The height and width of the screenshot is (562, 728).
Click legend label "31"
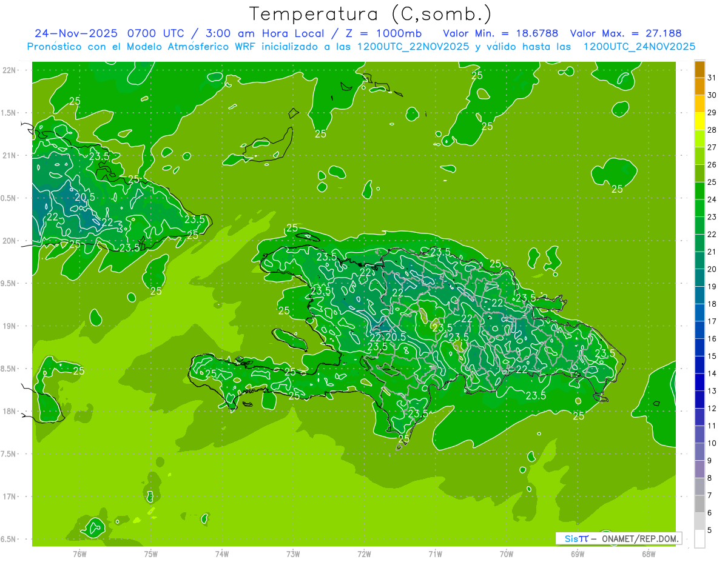click(x=712, y=78)
